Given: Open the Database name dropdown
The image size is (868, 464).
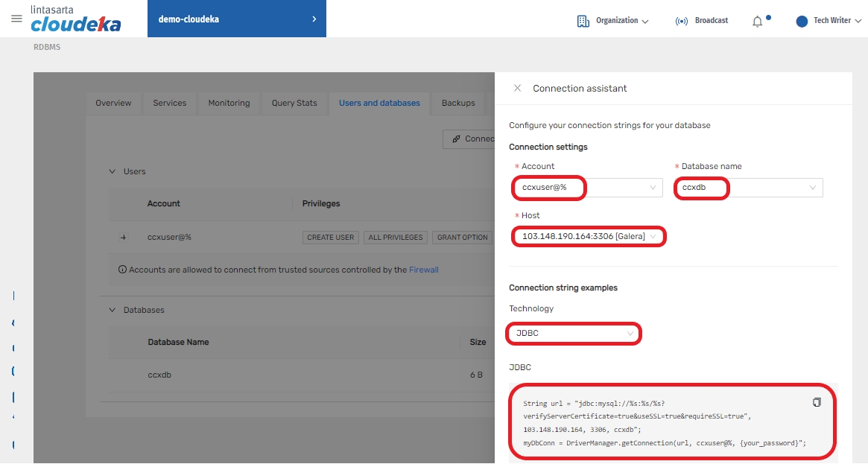Looking at the screenshot, I should (x=748, y=188).
